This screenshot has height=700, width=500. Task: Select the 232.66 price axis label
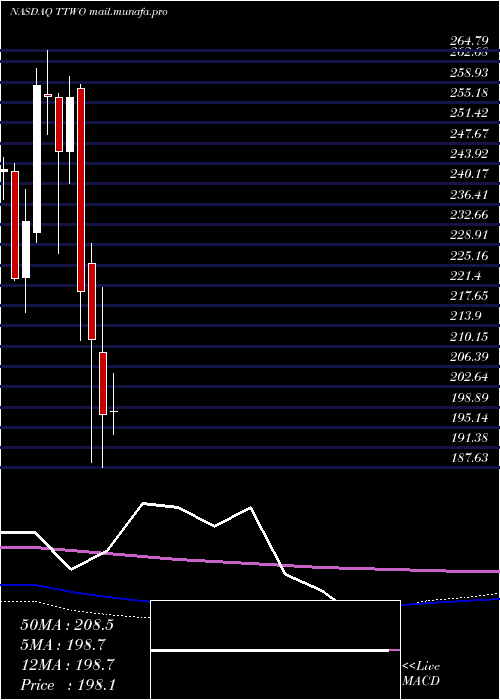click(x=469, y=214)
